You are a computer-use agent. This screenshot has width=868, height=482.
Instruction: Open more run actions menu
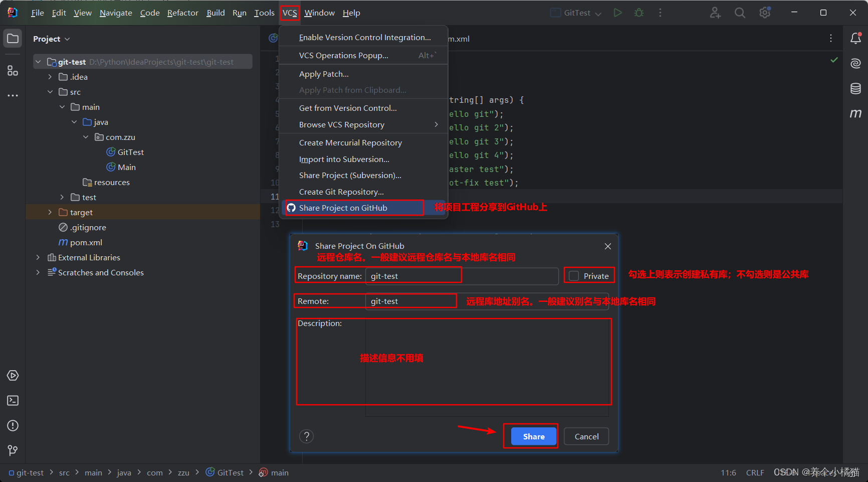pyautogui.click(x=660, y=13)
